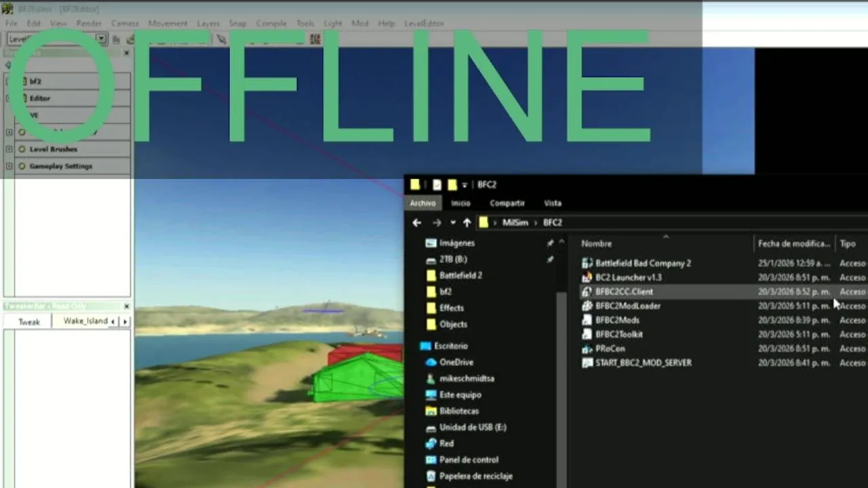The width and height of the screenshot is (868, 488).
Task: Click the Gameplay Settings panel row
Action: [x=73, y=166]
